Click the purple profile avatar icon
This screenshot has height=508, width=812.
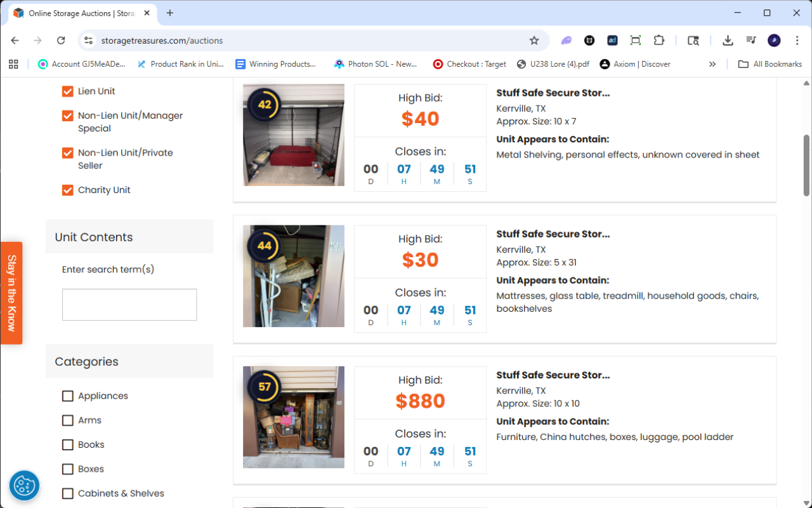click(x=774, y=40)
